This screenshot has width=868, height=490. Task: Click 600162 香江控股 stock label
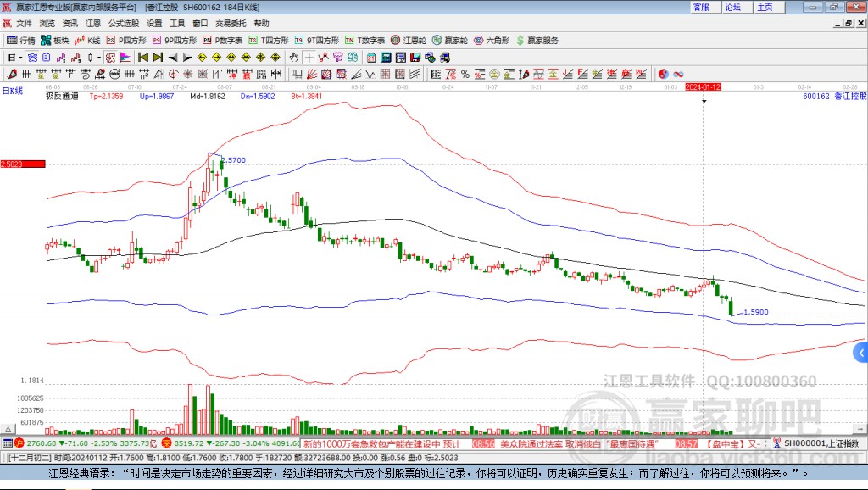click(834, 97)
